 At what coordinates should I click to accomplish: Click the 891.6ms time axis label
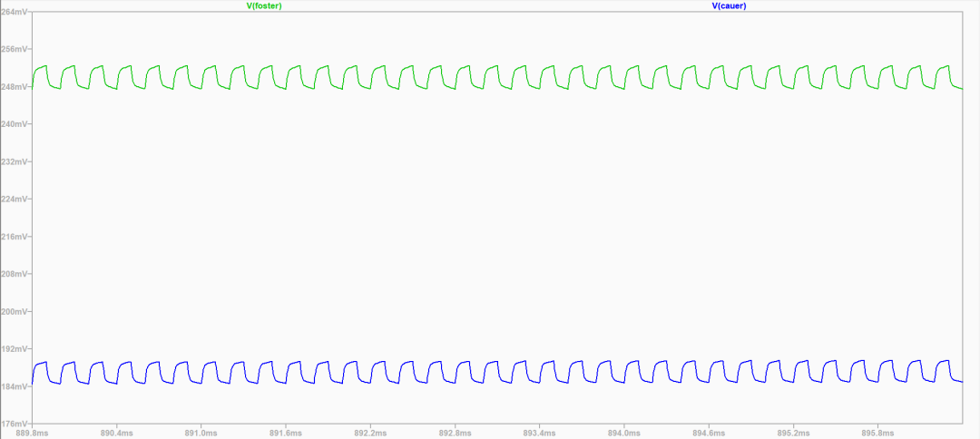coord(286,433)
